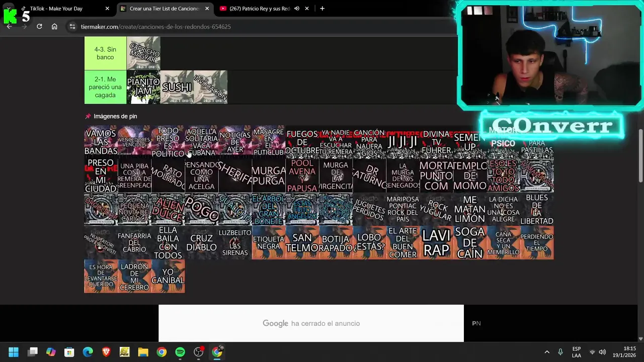Pick the Etiqueta Negra song tile
This screenshot has height=362, width=644.
click(269, 243)
